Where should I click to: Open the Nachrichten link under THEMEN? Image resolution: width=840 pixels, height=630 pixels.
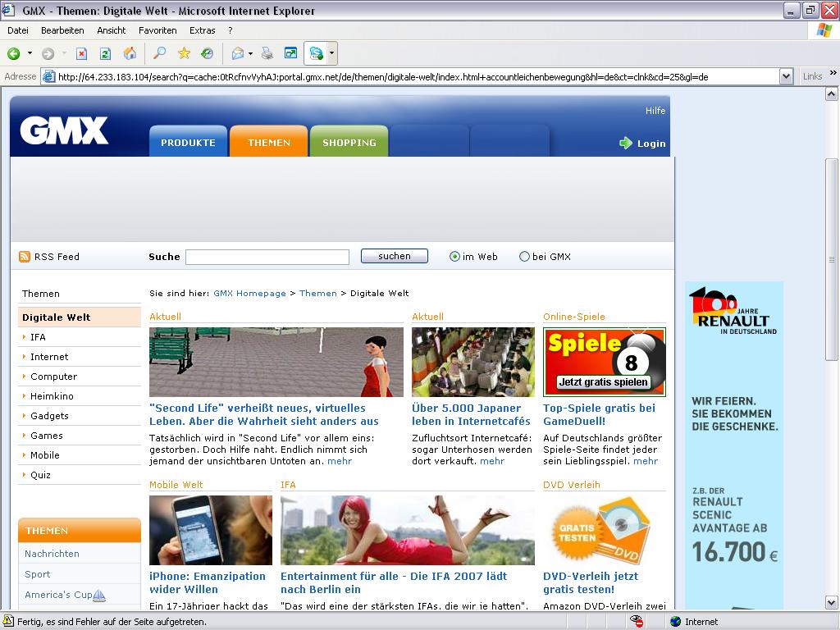[52, 554]
